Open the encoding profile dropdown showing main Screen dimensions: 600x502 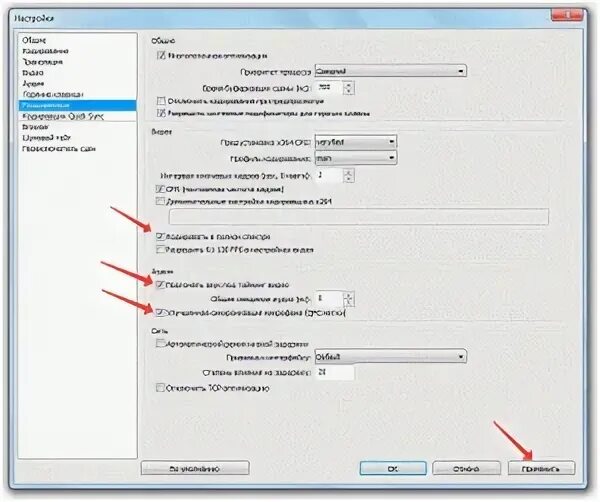tap(355, 158)
